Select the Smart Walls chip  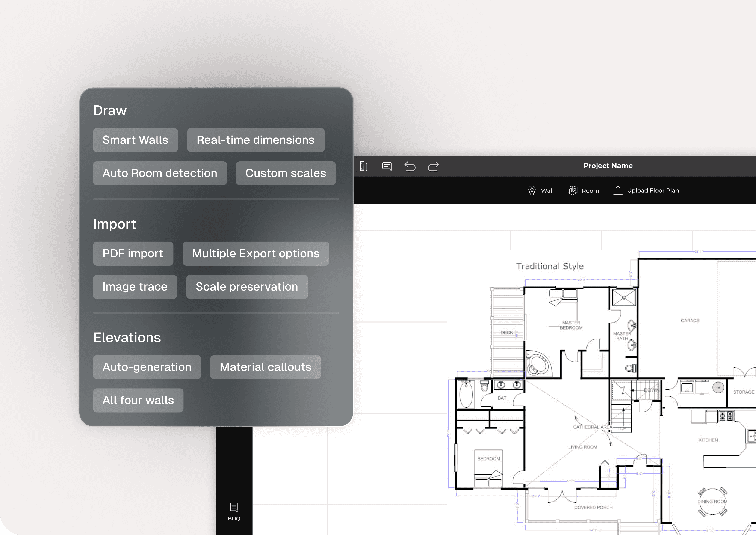click(135, 140)
